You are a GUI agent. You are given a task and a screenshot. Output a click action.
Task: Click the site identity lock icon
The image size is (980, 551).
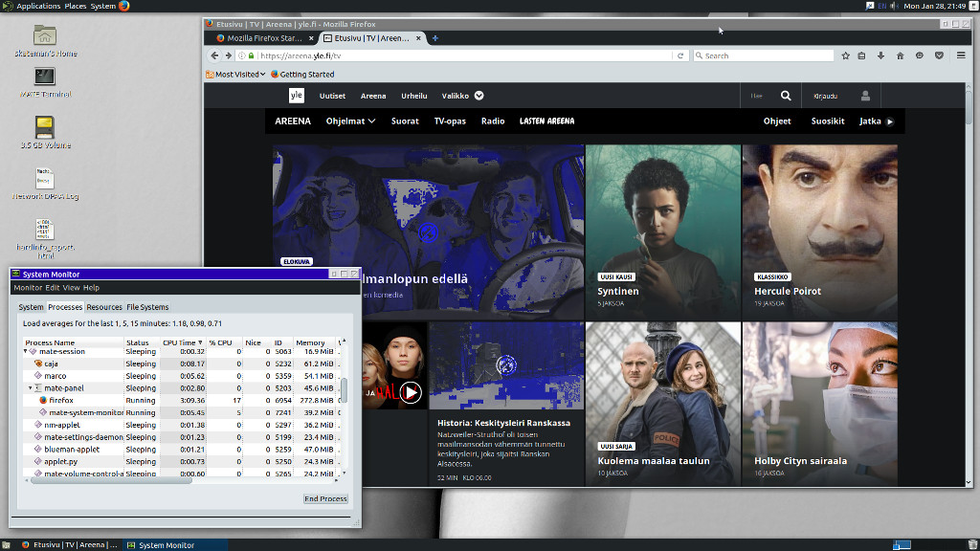pos(252,55)
